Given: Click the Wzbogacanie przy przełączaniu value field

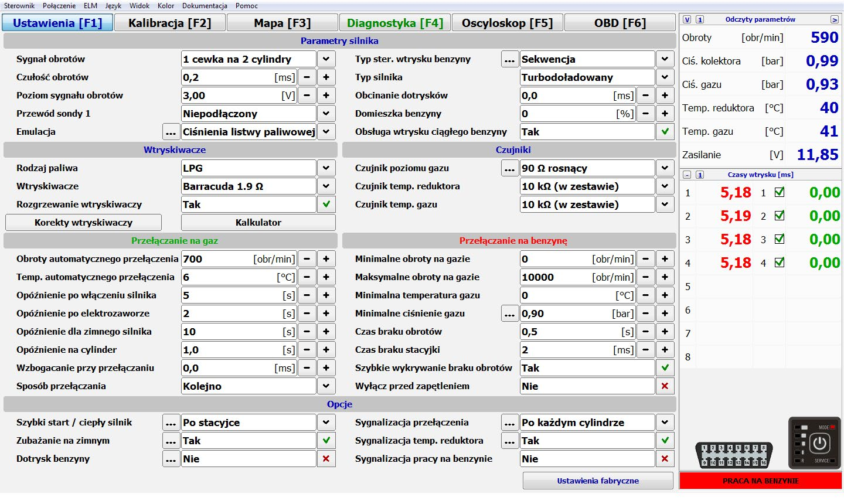Looking at the screenshot, I should click(239, 368).
